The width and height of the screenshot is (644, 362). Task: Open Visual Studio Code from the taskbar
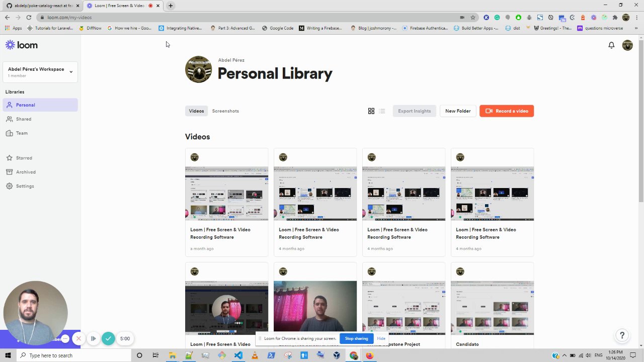[238, 355]
